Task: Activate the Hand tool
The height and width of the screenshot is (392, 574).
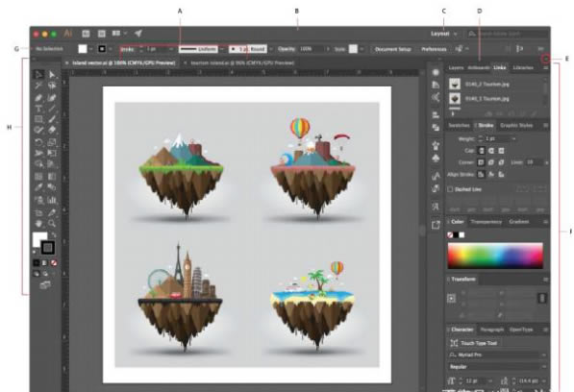Action: click(x=38, y=223)
